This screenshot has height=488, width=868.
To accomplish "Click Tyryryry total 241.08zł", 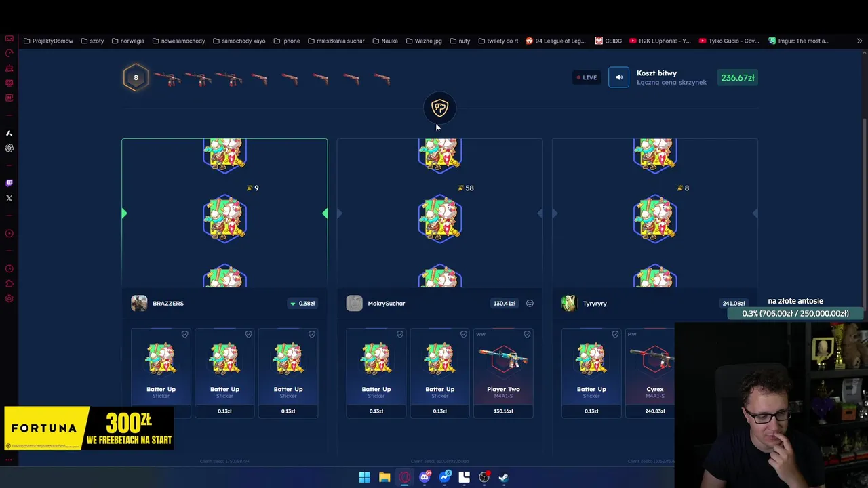I will pyautogui.click(x=734, y=304).
